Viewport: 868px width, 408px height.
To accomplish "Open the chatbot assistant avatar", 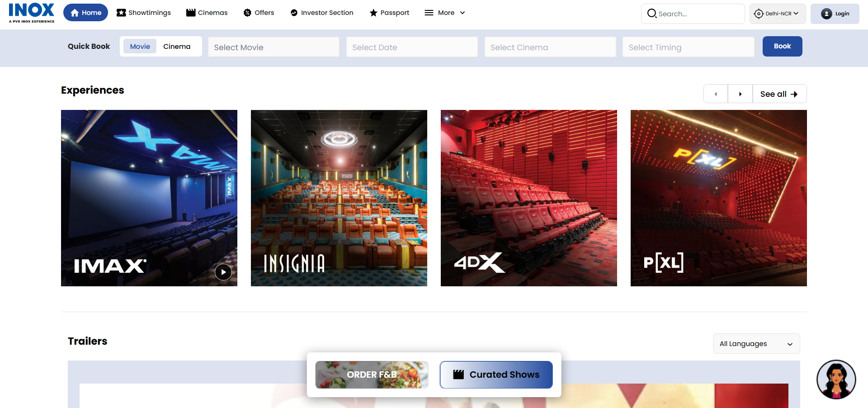I will [x=836, y=380].
